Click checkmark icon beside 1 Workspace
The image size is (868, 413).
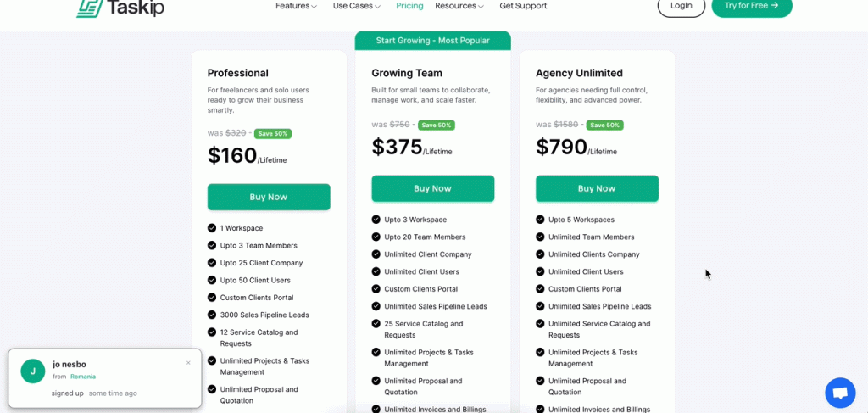pyautogui.click(x=212, y=228)
